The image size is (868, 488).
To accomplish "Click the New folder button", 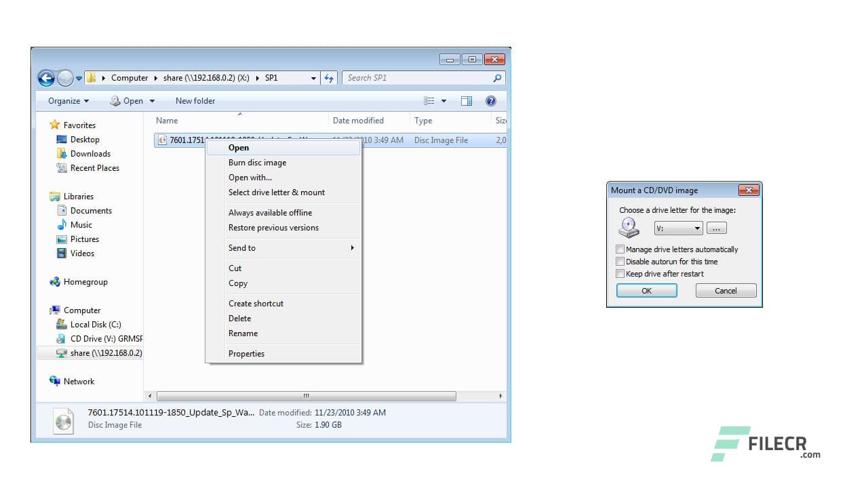I will point(195,100).
